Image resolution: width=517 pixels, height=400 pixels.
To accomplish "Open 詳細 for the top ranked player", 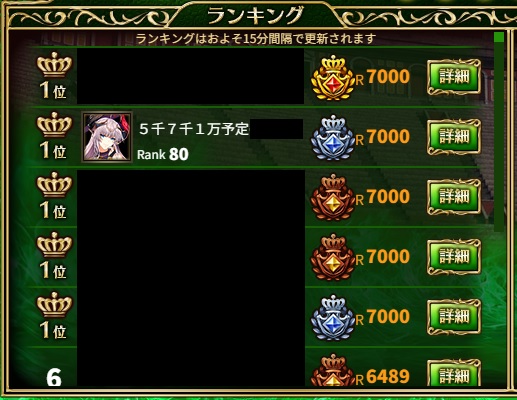I will pyautogui.click(x=454, y=77).
